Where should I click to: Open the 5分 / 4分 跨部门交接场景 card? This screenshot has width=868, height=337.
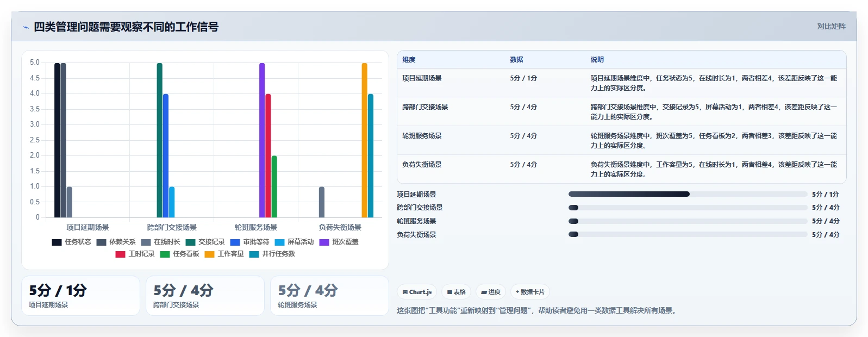(x=205, y=296)
